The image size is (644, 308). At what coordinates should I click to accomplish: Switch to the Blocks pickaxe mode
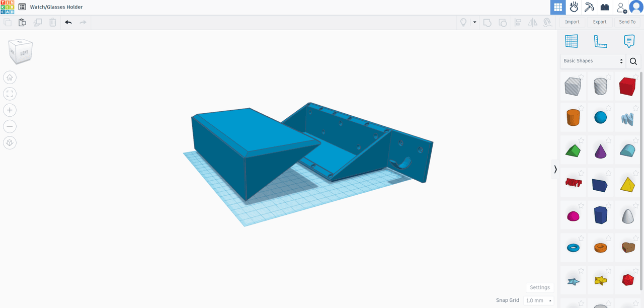click(x=589, y=8)
